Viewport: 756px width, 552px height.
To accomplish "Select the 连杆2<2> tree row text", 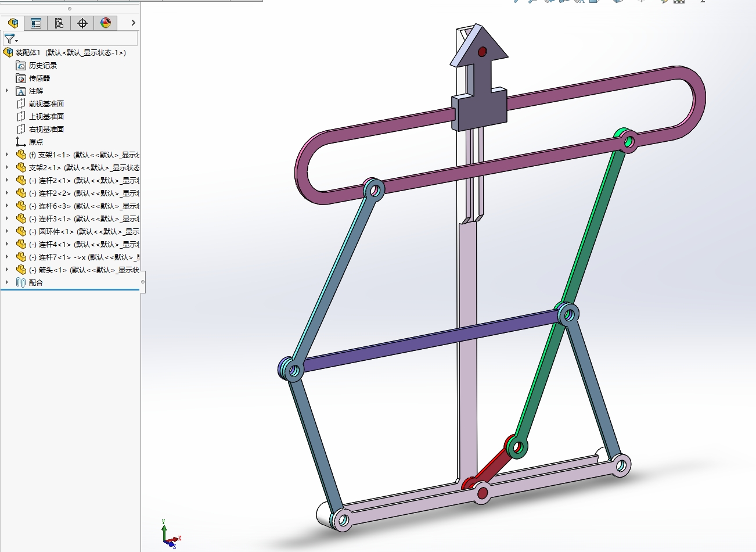I will point(84,193).
